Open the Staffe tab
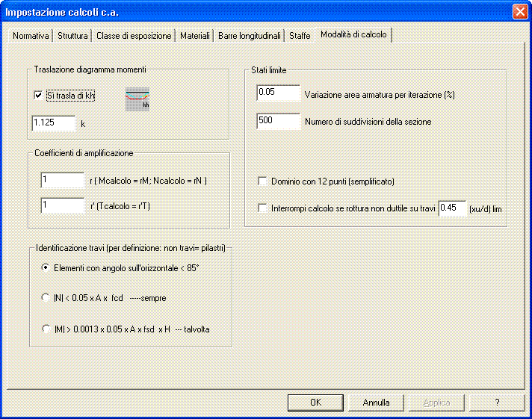Image resolution: width=532 pixels, height=419 pixels. point(300,36)
